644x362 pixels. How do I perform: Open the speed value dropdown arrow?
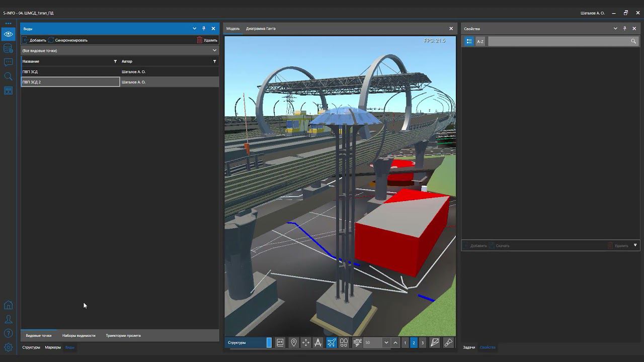pyautogui.click(x=386, y=342)
